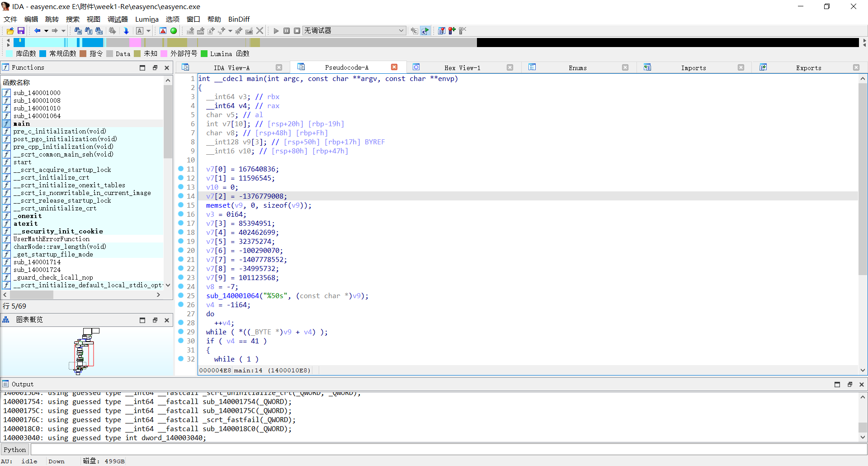Screen dimensions: 868x466
Task: Click the convert to data icon
Action: [201, 31]
